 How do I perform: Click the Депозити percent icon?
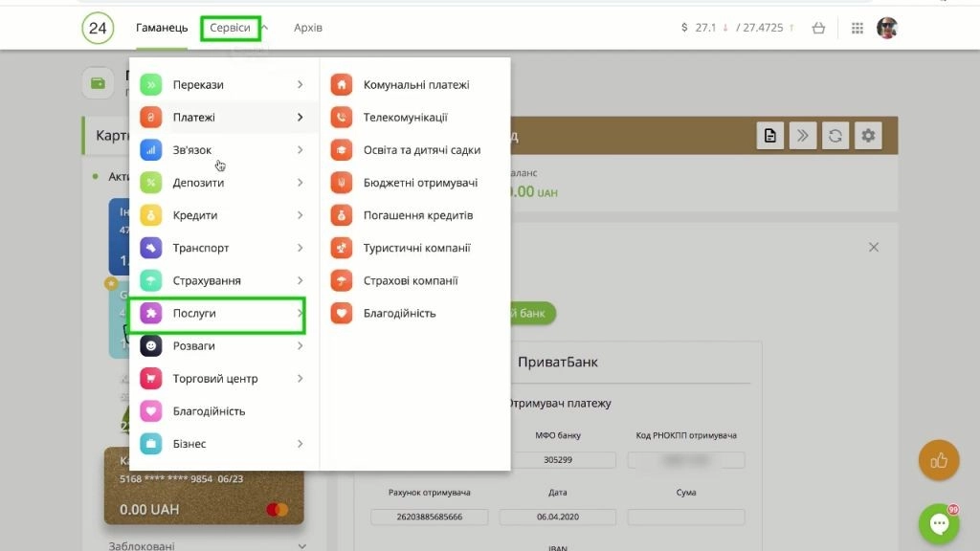coord(150,183)
